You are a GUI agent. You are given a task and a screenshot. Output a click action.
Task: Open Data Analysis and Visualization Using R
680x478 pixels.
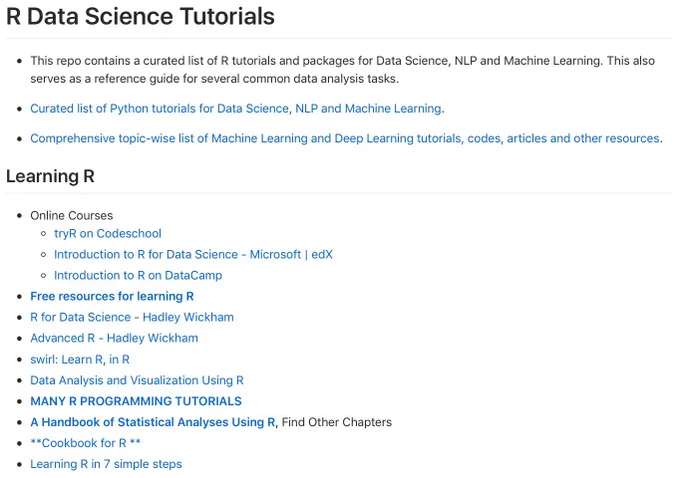pos(137,380)
